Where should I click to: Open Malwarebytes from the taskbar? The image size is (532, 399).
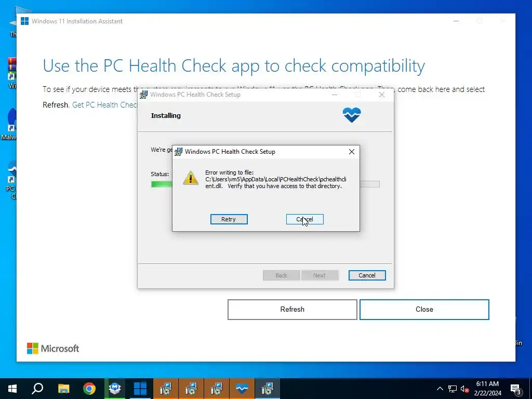[115, 389]
